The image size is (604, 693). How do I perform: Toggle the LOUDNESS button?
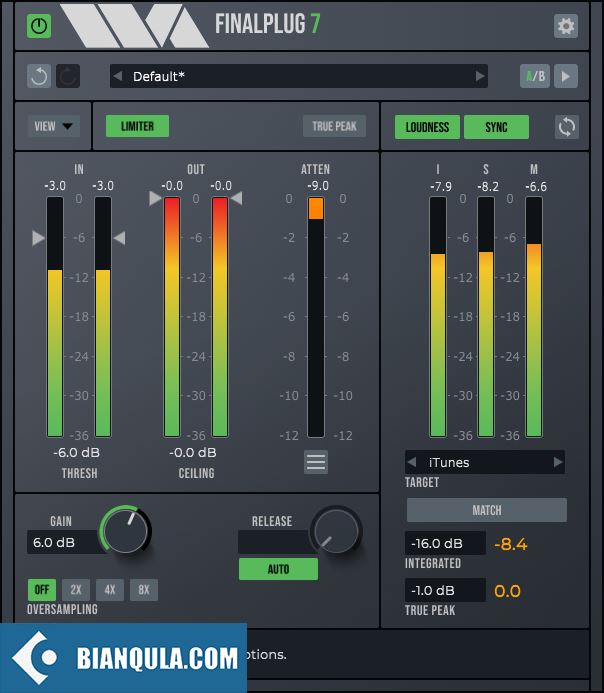427,127
